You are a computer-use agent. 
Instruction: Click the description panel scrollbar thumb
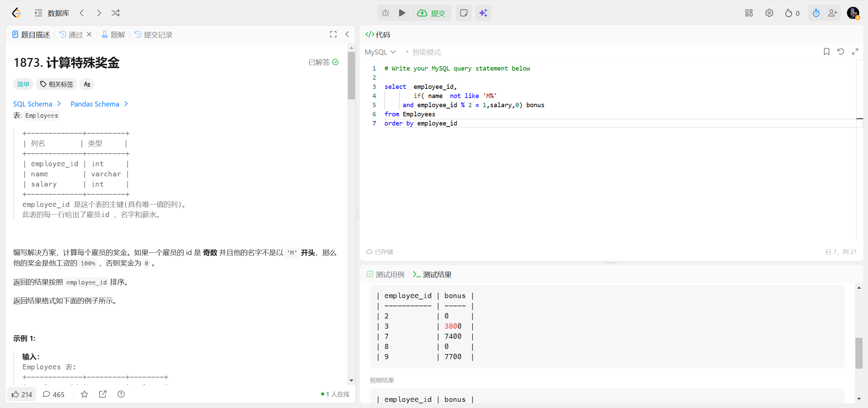click(x=351, y=75)
